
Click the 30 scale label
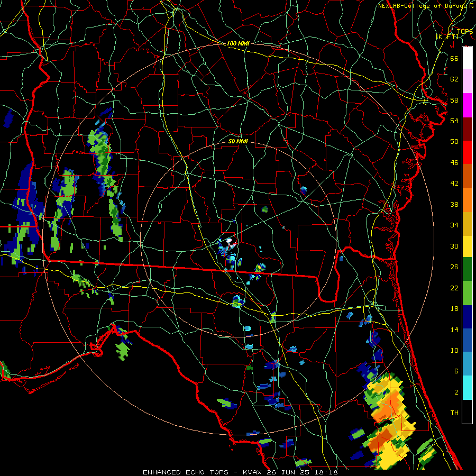(454, 246)
